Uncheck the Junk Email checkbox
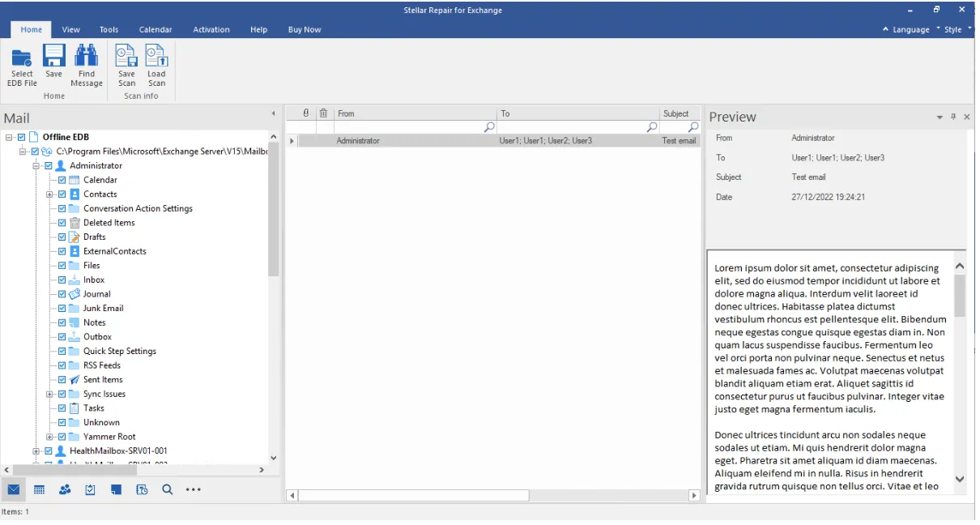Image resolution: width=980 pixels, height=525 pixels. (62, 309)
